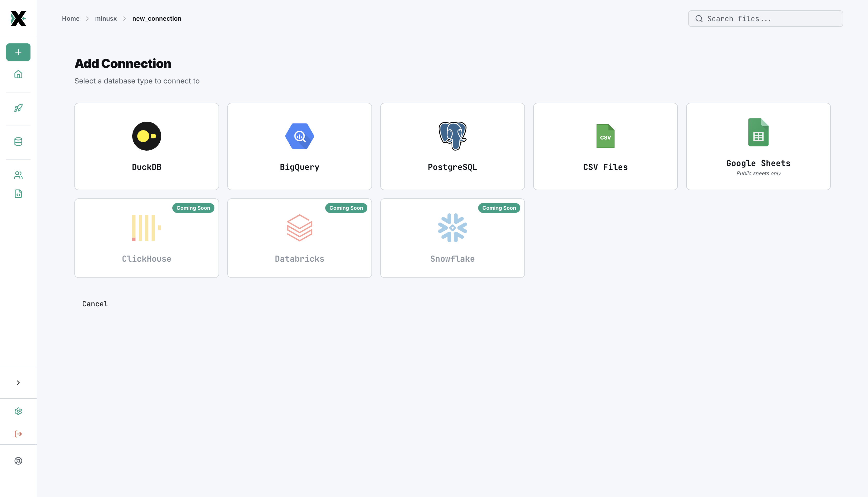Click the Databricks layered icon
The height and width of the screenshot is (497, 868).
click(x=300, y=228)
